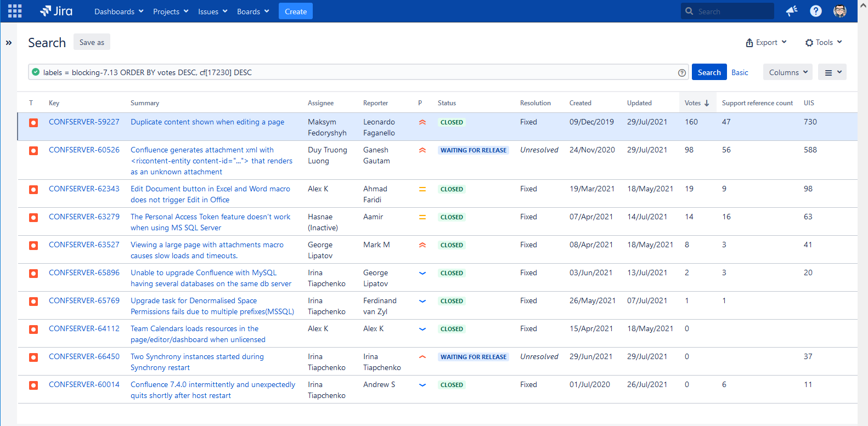The width and height of the screenshot is (868, 426).
Task: Open the Export dropdown
Action: click(766, 43)
